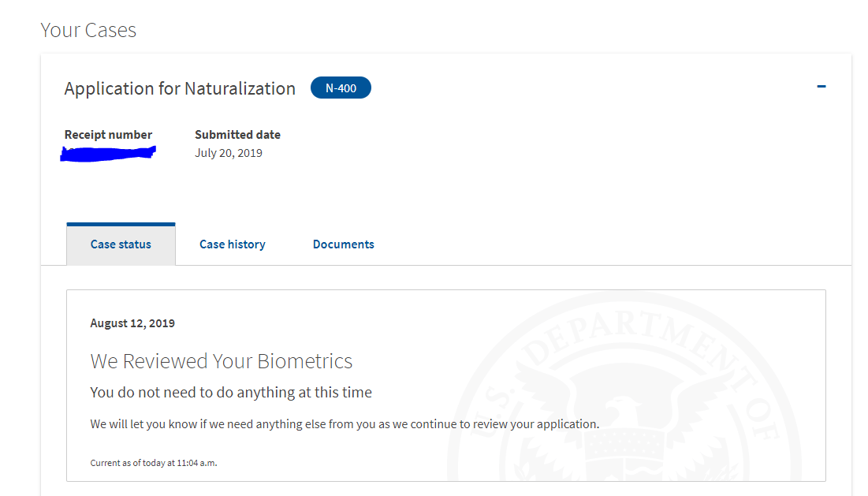
Task: Click the August 12, 2019 status date
Action: pos(132,323)
